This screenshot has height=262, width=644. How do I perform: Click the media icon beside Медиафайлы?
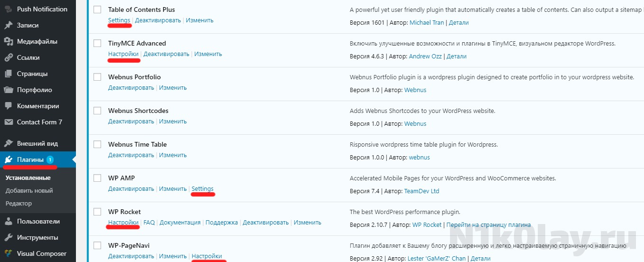pos(9,41)
